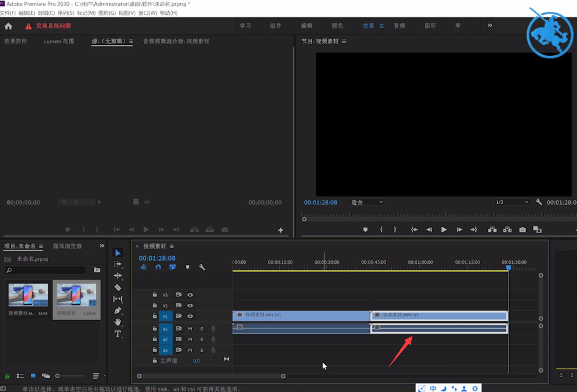This screenshot has width=577, height=392.
Task: Export frame with camera icon
Action: click(522, 230)
